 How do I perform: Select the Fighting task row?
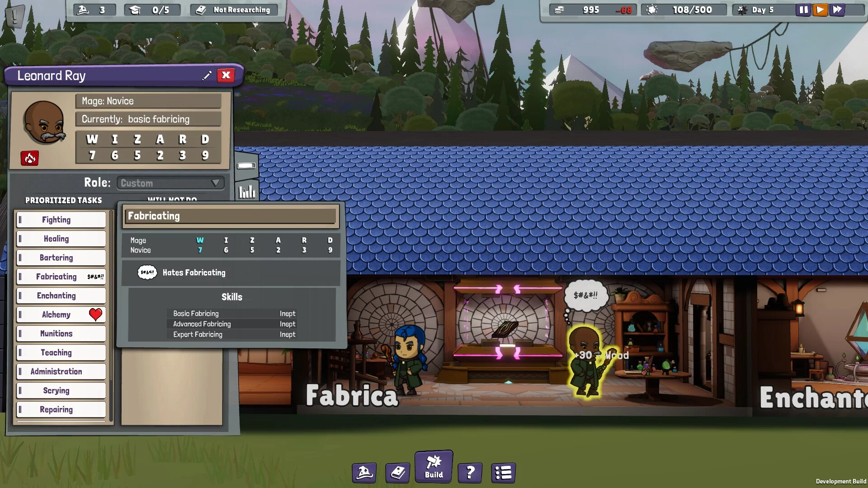(x=61, y=220)
